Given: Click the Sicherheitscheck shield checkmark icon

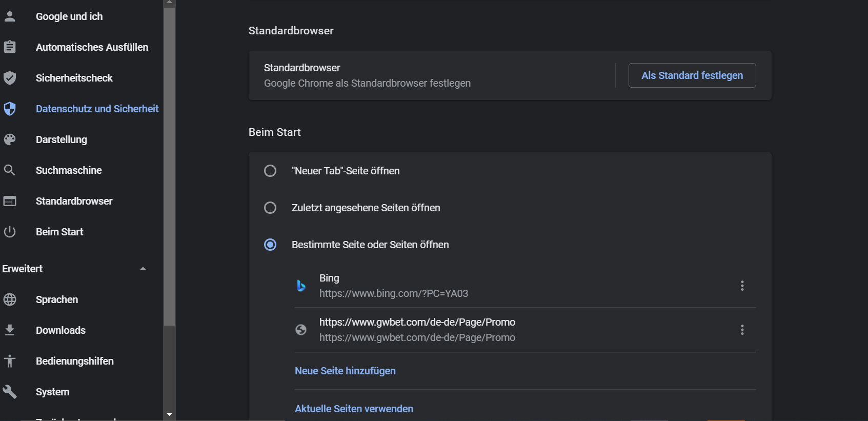Looking at the screenshot, I should coord(10,78).
